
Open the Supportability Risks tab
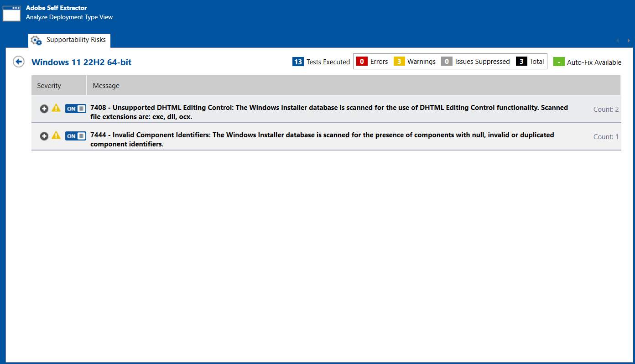pyautogui.click(x=69, y=40)
